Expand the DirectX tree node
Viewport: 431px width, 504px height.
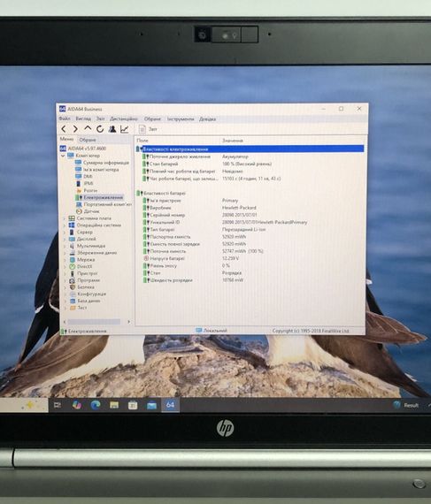[65, 267]
